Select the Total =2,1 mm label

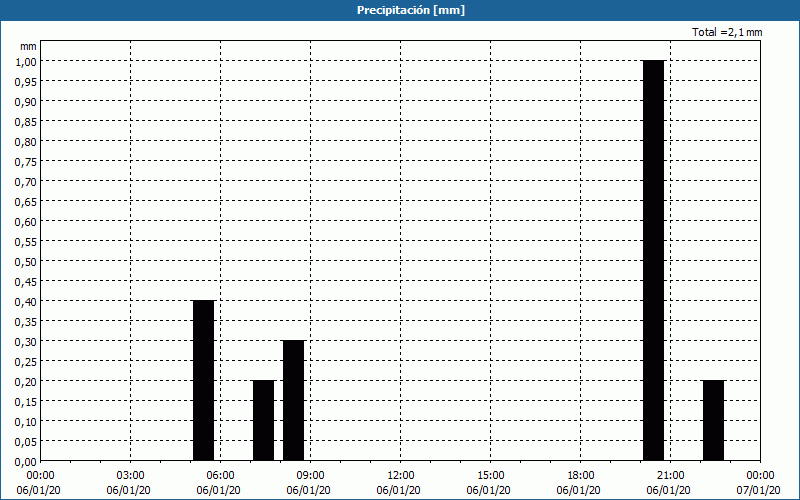tap(727, 32)
